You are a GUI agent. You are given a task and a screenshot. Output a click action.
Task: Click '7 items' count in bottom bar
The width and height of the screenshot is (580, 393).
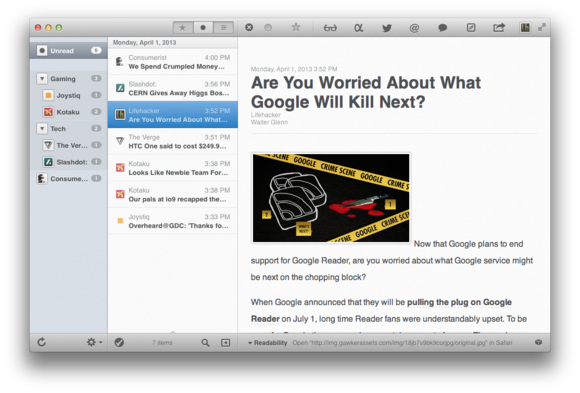162,343
